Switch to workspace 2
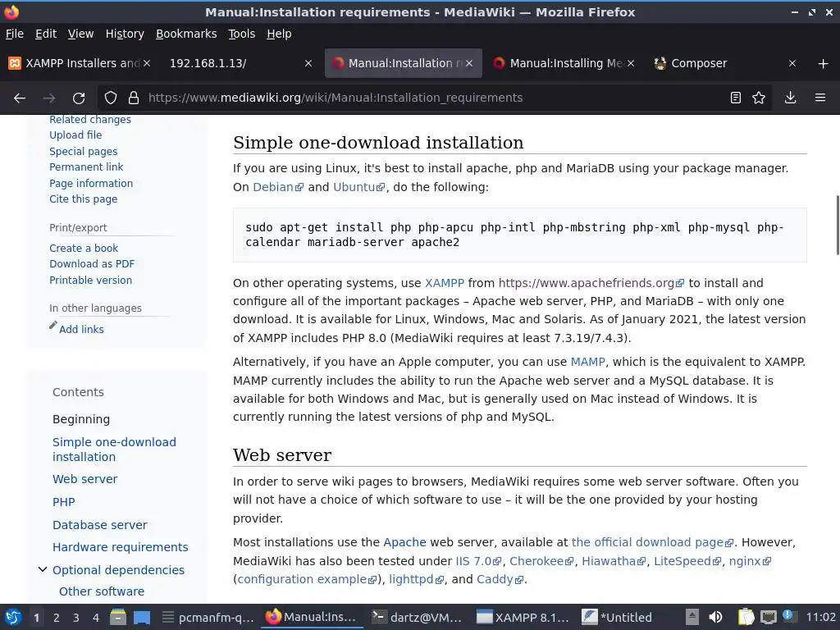The width and height of the screenshot is (840, 630). pos(57,618)
